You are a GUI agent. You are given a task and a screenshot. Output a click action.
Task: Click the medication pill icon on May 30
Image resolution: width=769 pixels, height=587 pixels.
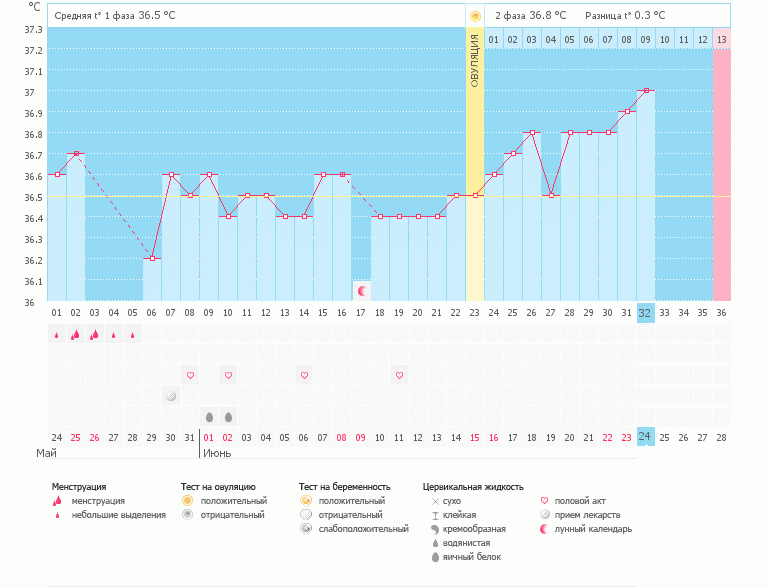[x=171, y=396]
